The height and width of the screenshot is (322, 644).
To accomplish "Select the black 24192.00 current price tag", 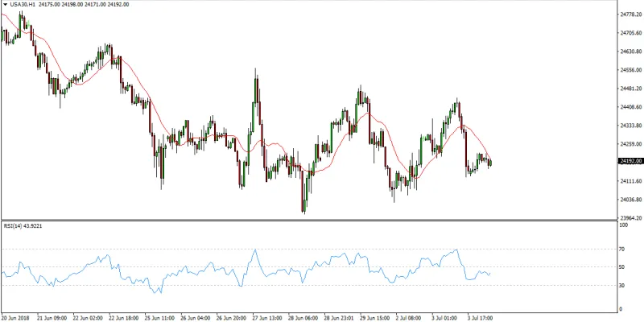I will (x=630, y=161).
